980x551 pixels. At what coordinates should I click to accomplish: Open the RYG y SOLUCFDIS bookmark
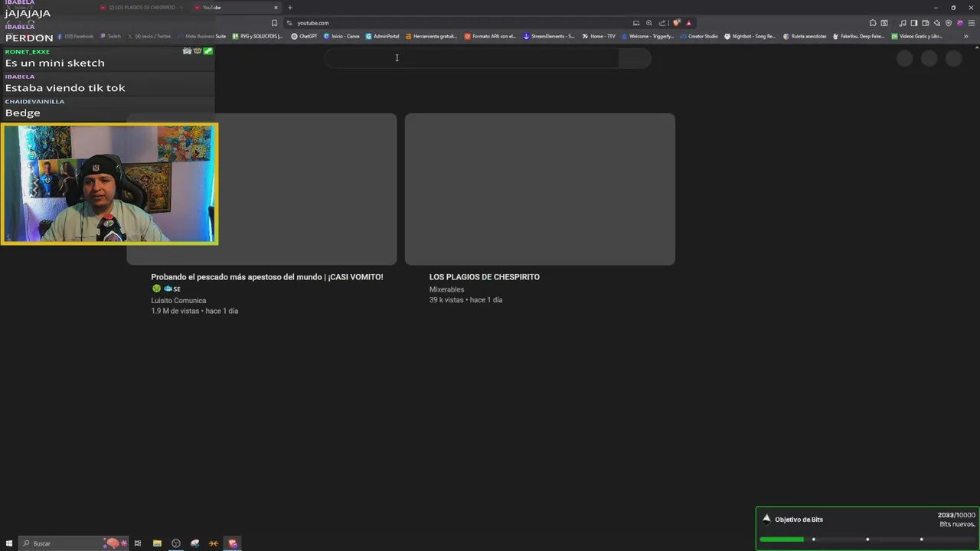click(x=257, y=36)
